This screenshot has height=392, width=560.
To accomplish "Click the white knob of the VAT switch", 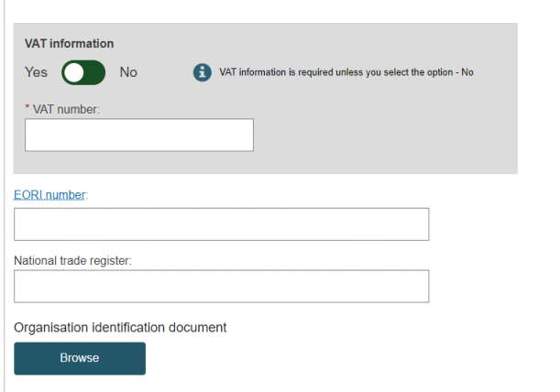I will pyautogui.click(x=73, y=72).
